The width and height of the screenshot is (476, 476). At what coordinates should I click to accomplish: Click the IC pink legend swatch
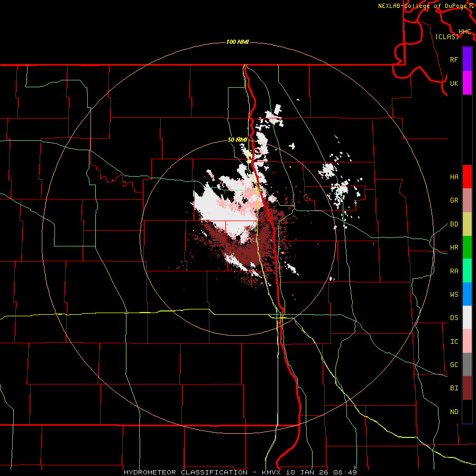pyautogui.click(x=467, y=341)
